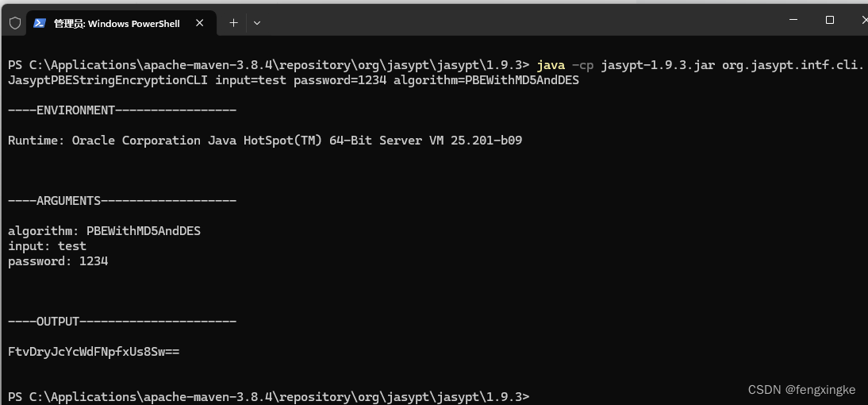This screenshot has width=868, height=405.
Task: Close the Windows PowerShell tab
Action: [200, 23]
